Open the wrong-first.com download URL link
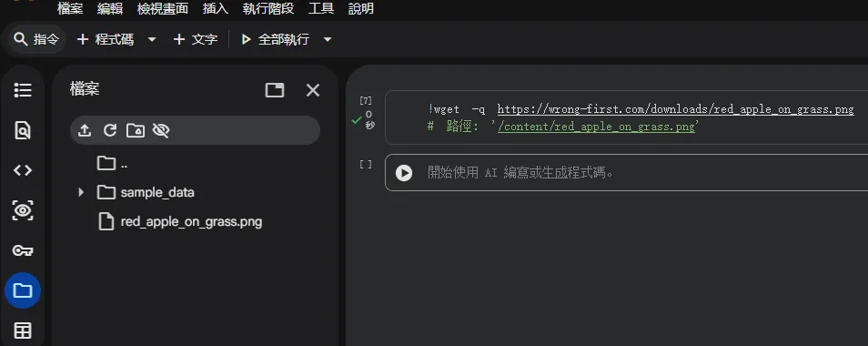 675,109
